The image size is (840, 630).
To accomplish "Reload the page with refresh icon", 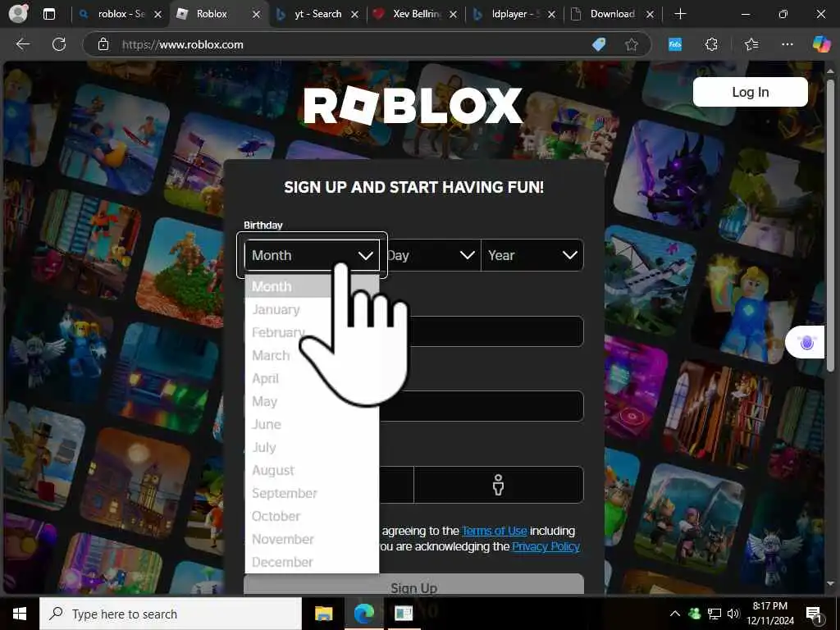I will [59, 44].
